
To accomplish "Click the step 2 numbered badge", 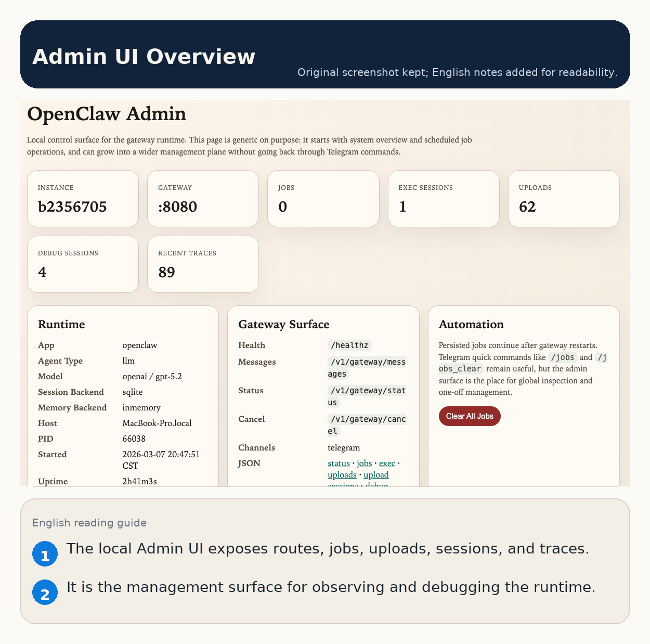I will (x=45, y=592).
